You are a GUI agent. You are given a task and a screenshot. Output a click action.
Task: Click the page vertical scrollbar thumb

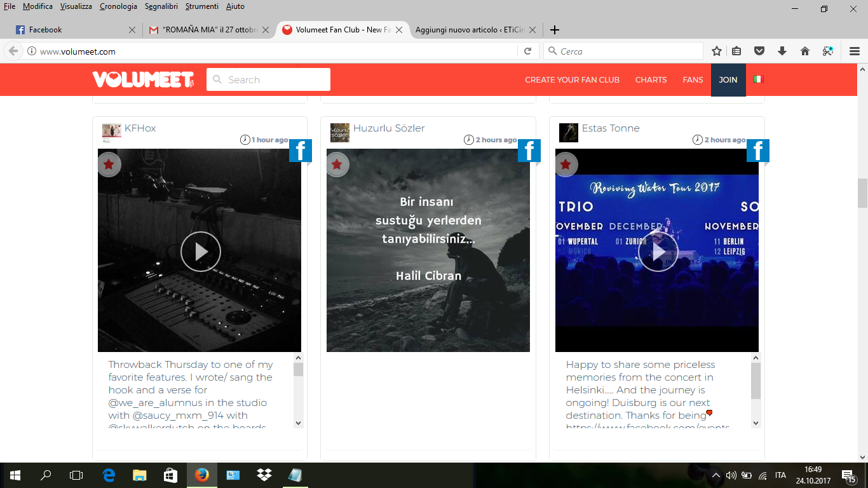862,192
